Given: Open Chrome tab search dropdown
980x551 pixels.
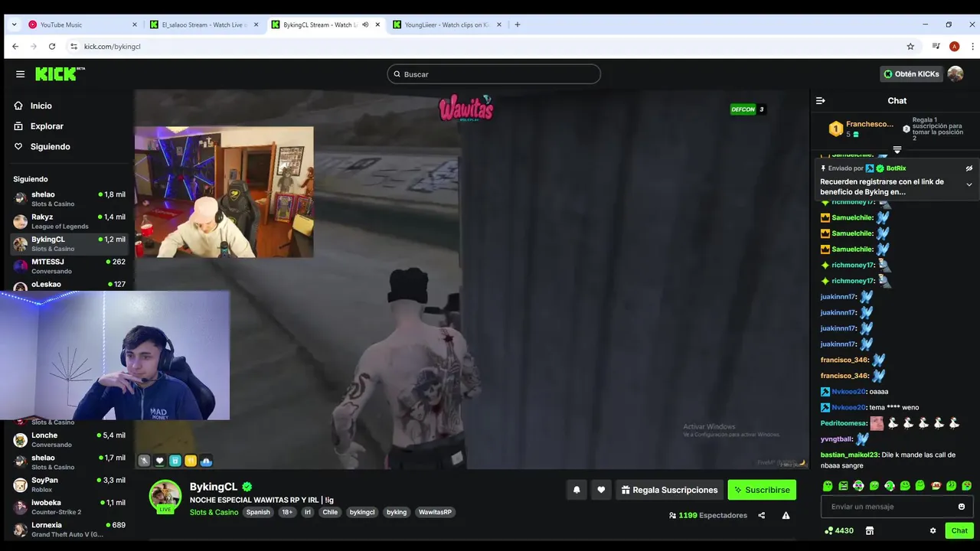Looking at the screenshot, I should pos(14,24).
